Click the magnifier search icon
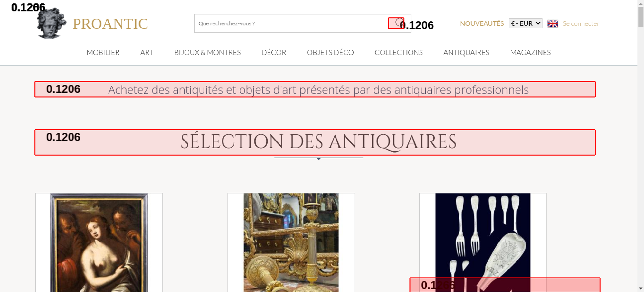644x292 pixels. 399,23
